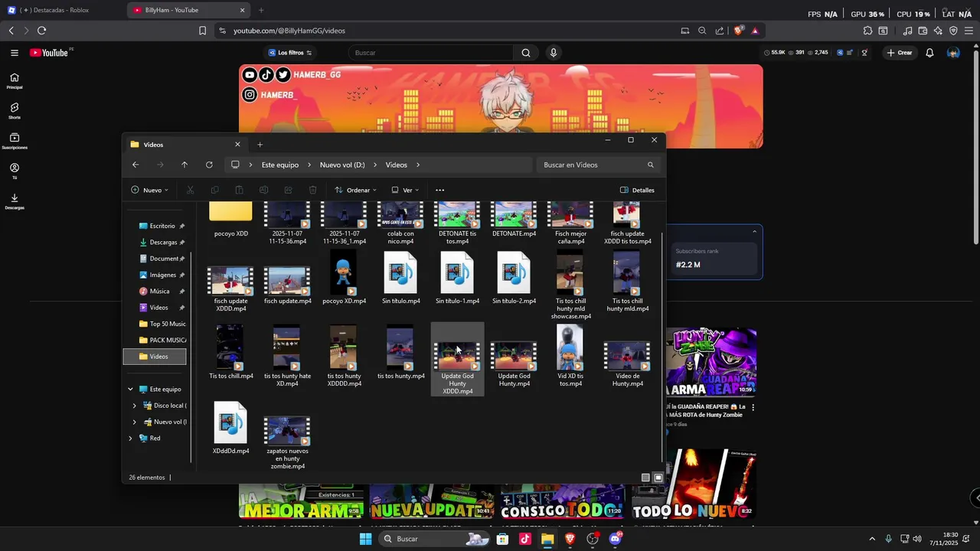
Task: Open the Ver dropdown in Explorer
Action: coord(406,190)
